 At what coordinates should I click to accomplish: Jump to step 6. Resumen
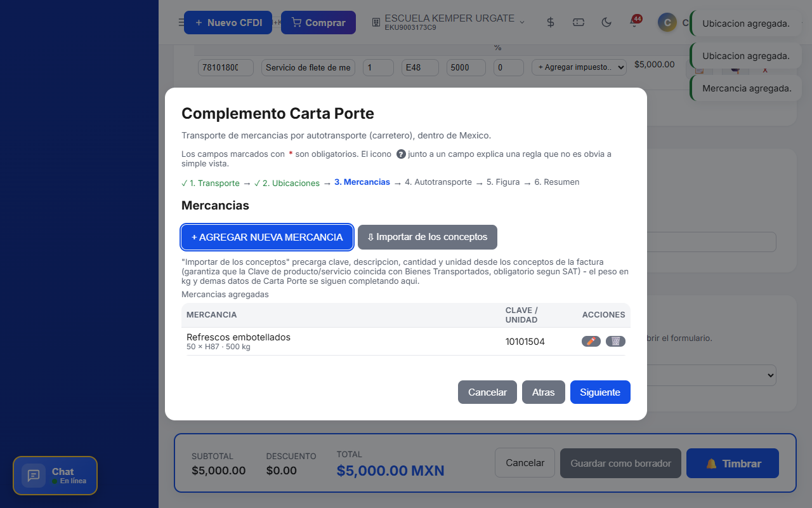[557, 182]
